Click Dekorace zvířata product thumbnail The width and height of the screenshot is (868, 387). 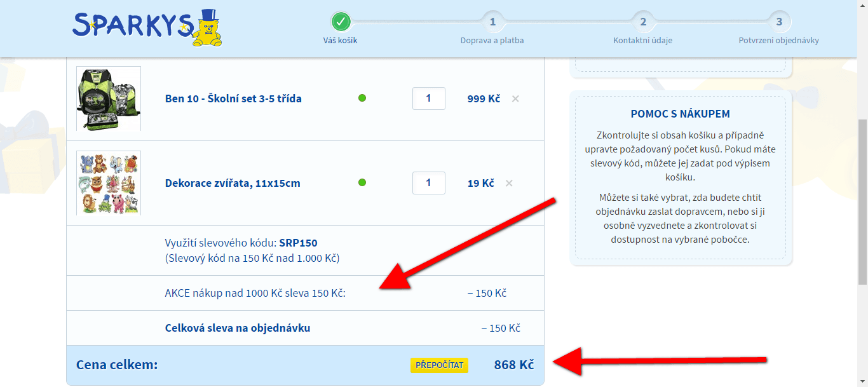pos(109,183)
